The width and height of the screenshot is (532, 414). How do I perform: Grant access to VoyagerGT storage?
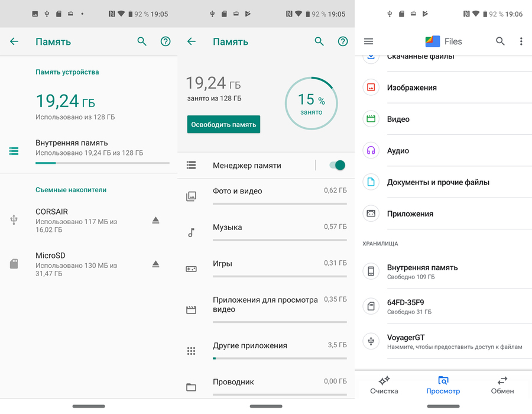coord(443,341)
